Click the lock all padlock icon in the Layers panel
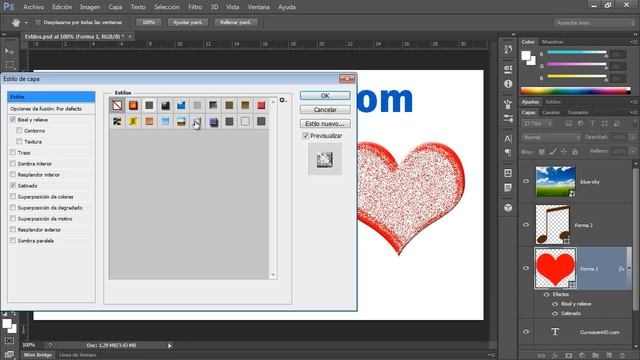Image resolution: width=640 pixels, height=360 pixels. 575,151
